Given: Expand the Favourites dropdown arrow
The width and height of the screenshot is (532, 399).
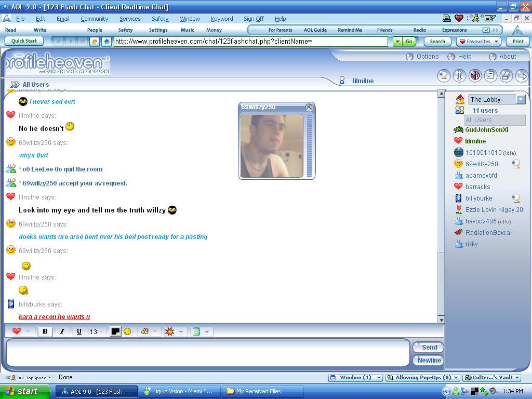Looking at the screenshot, I should click(x=496, y=42).
